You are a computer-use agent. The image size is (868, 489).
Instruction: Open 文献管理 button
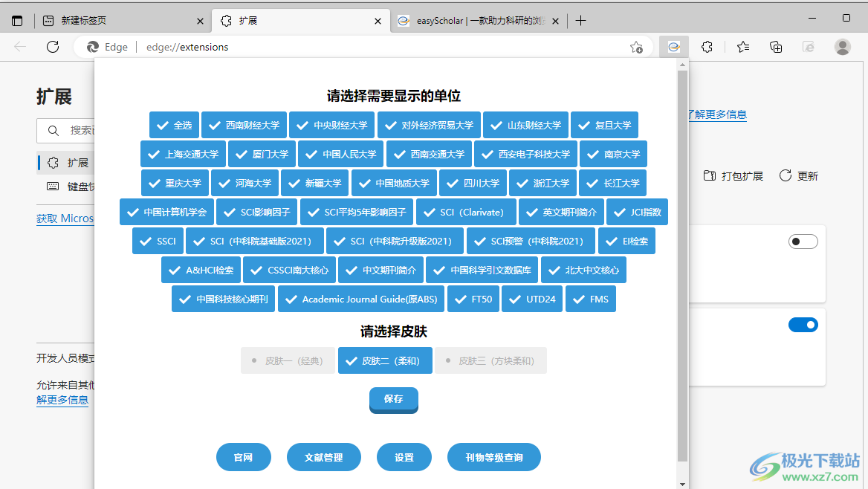point(323,457)
